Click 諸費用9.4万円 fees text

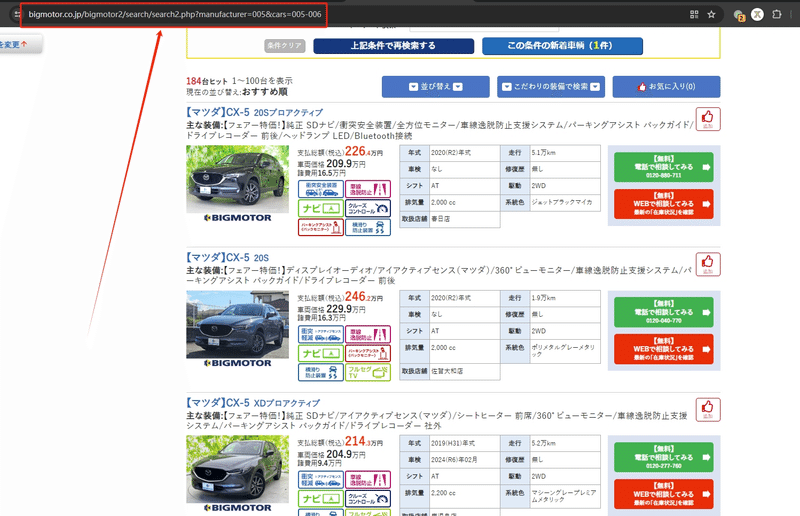coord(319,463)
